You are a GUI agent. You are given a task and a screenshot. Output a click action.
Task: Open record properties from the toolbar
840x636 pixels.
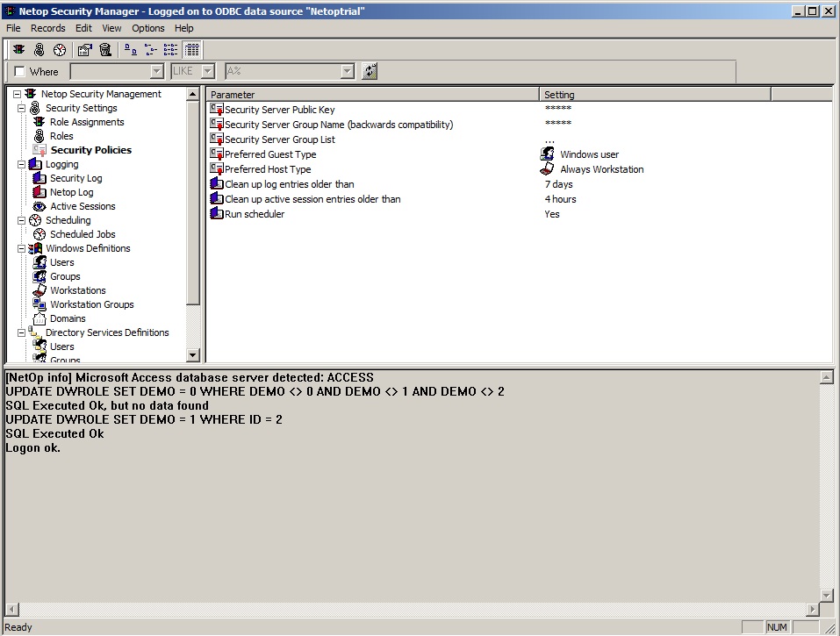click(84, 50)
